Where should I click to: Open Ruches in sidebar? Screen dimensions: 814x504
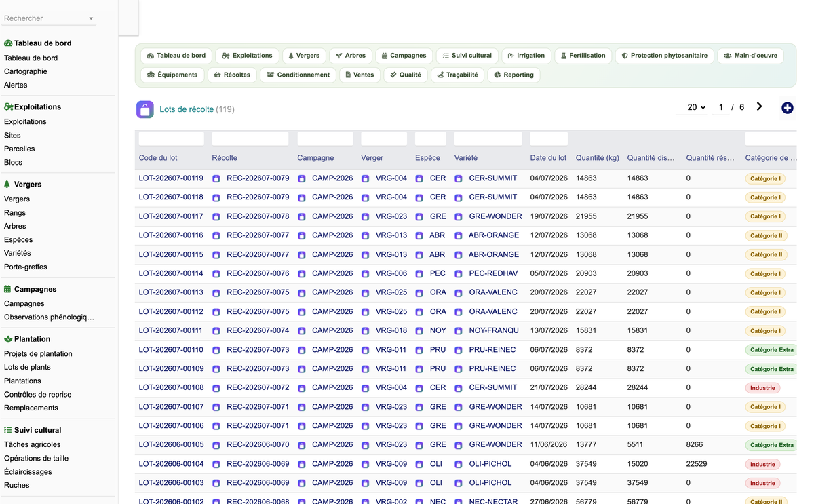coord(17,485)
